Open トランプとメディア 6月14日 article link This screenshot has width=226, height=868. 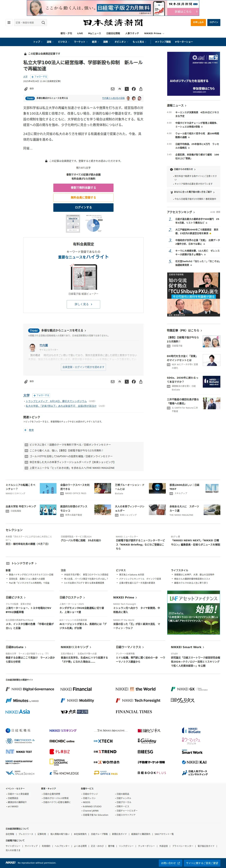tap(56, 401)
